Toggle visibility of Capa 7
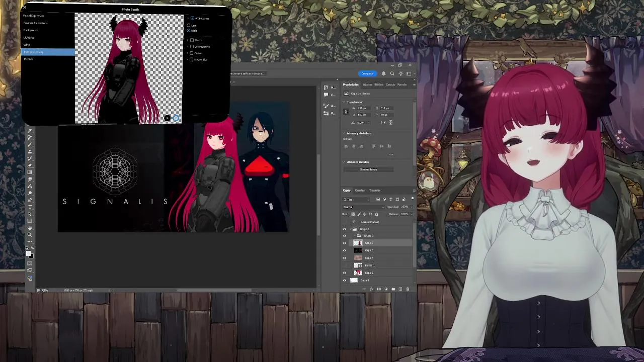This screenshot has width=644, height=362. click(x=345, y=243)
